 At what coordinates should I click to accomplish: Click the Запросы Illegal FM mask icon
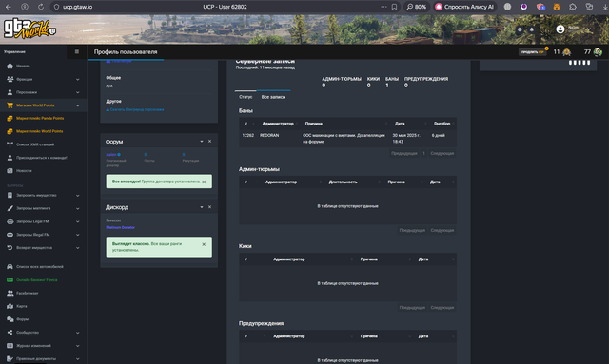point(10,235)
